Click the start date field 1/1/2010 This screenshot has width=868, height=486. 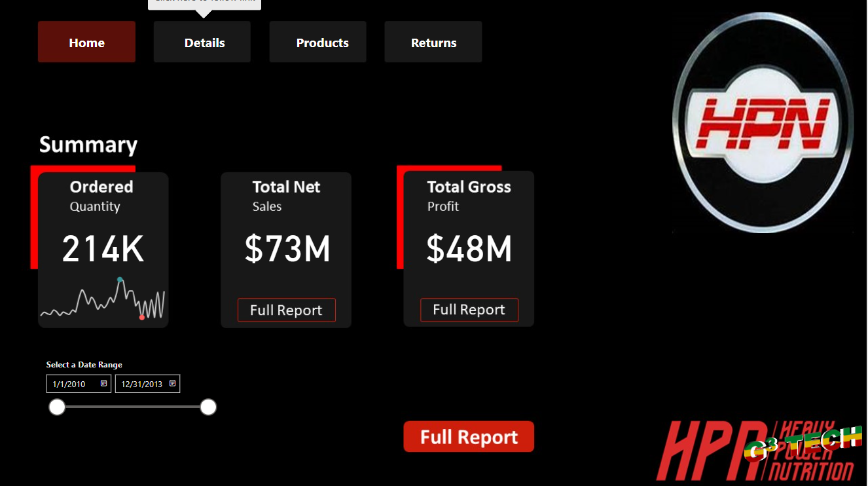[79, 384]
